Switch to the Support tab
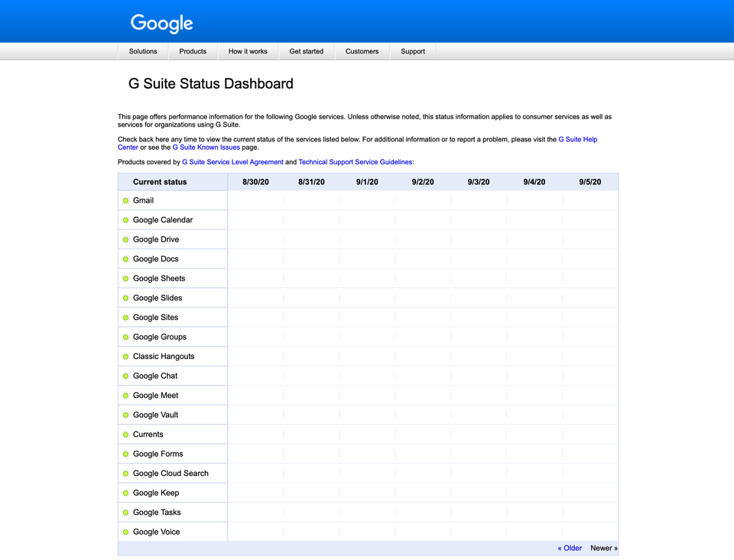 pos(413,51)
